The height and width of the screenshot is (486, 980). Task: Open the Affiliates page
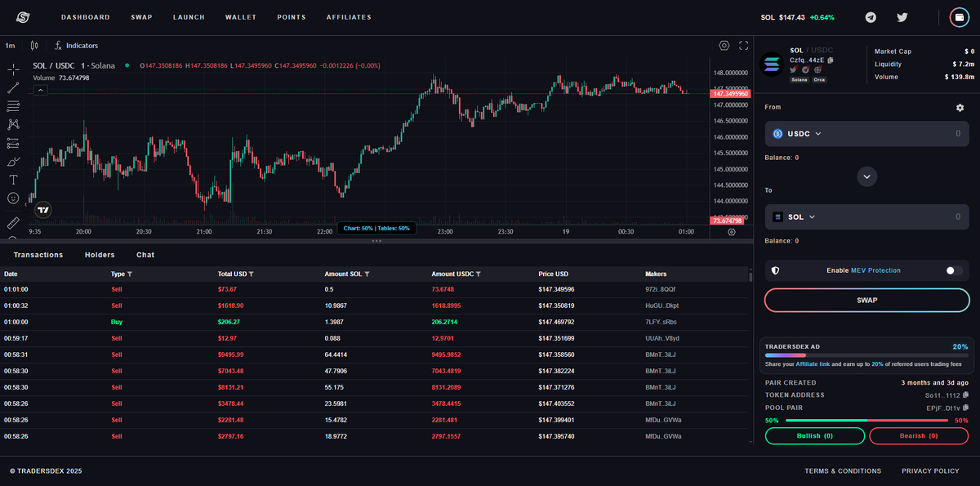(x=349, y=17)
